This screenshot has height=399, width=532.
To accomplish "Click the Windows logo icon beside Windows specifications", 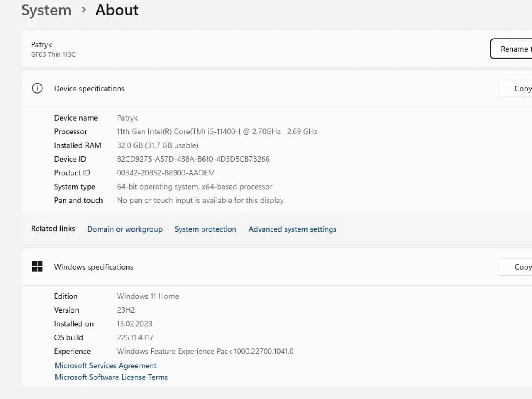I will tap(37, 266).
